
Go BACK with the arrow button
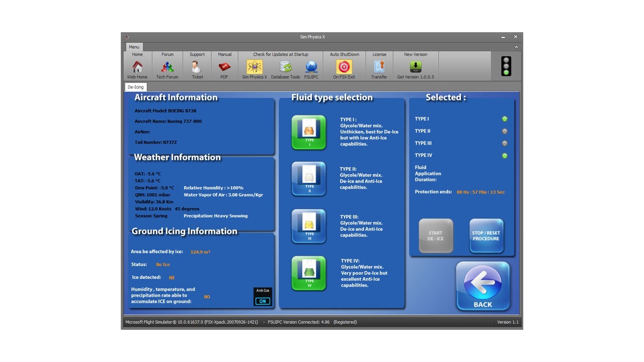click(483, 286)
